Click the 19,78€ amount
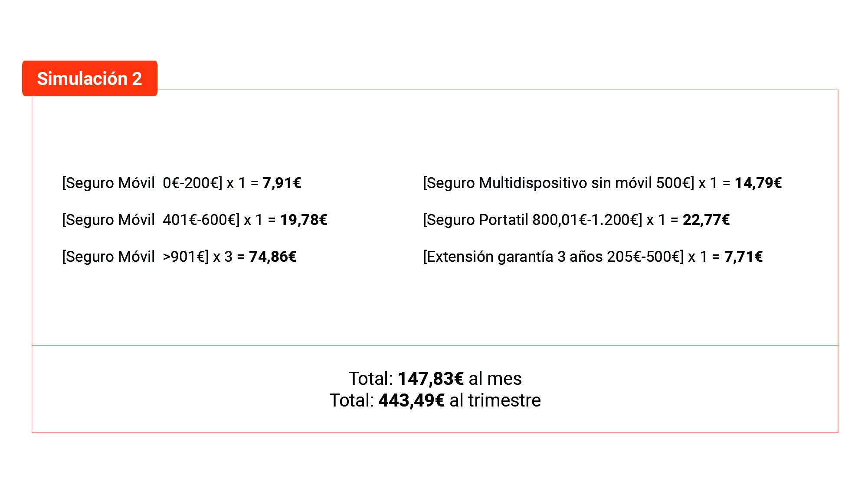The width and height of the screenshot is (868, 488). click(303, 220)
